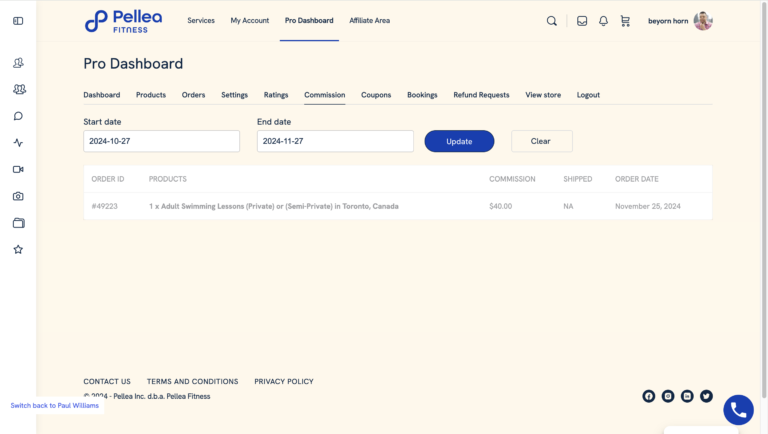
Task: Click the COMMISSION column header
Action: tap(512, 179)
